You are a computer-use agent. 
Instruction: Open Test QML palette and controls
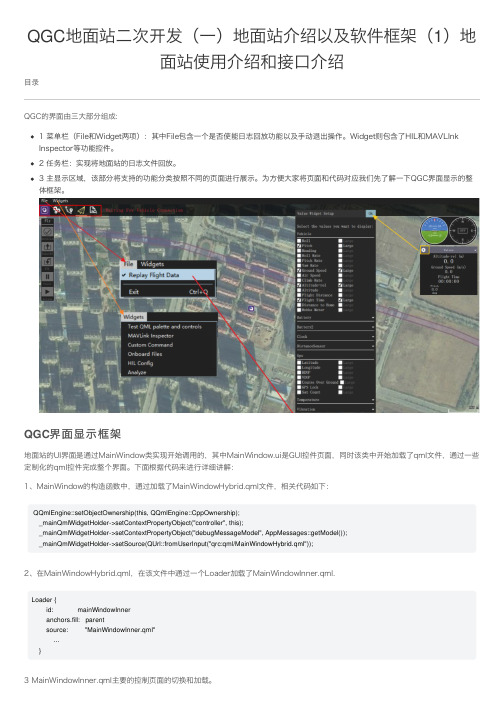click(164, 326)
